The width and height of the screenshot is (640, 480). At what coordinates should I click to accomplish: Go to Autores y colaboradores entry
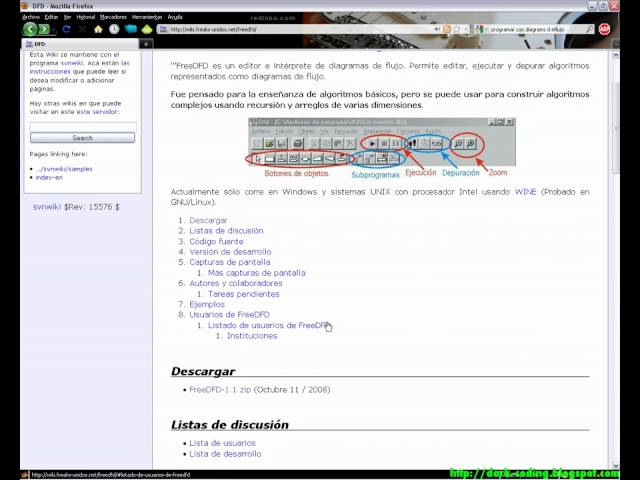[x=236, y=283]
